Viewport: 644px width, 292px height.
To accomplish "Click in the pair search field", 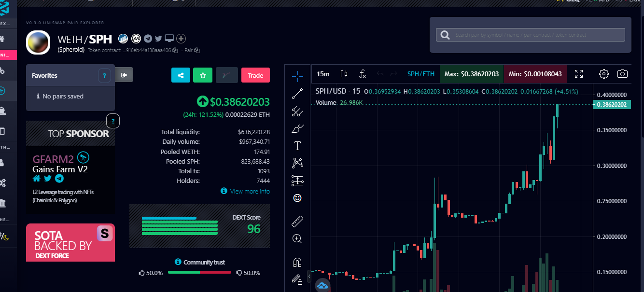I will click(530, 35).
